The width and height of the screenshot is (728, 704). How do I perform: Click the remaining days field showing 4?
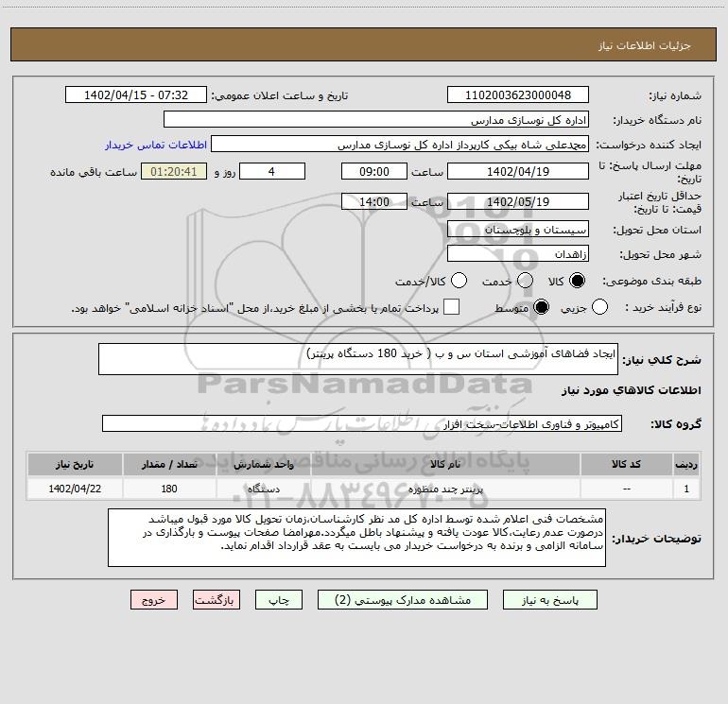tap(272, 171)
